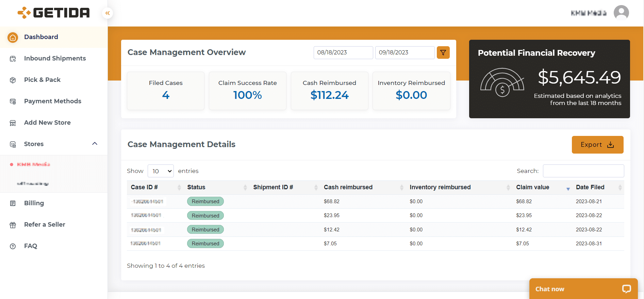The width and height of the screenshot is (644, 299).
Task: Click the Dashboard home icon
Action: (13, 37)
